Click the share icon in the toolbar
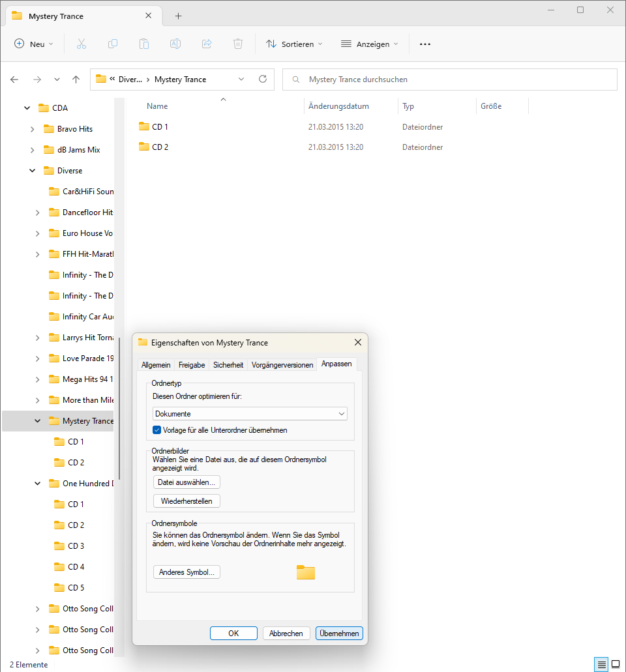This screenshot has height=672, width=626. tap(206, 44)
